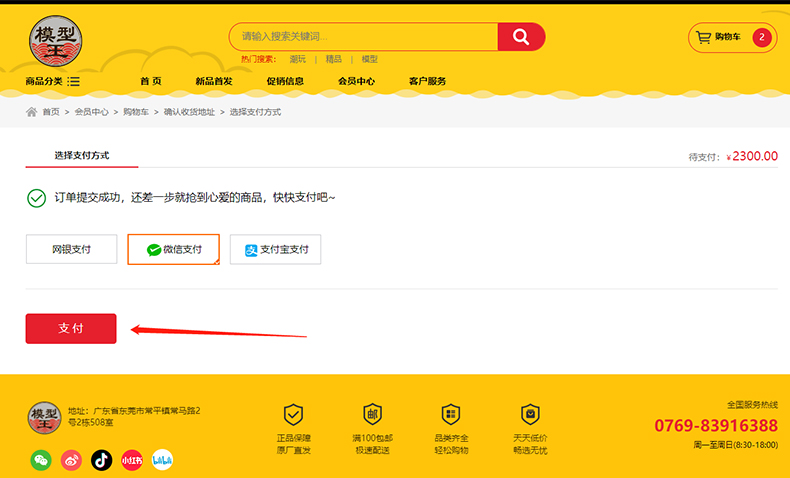Click the search magnifier button
This screenshot has width=790, height=478.
521,37
